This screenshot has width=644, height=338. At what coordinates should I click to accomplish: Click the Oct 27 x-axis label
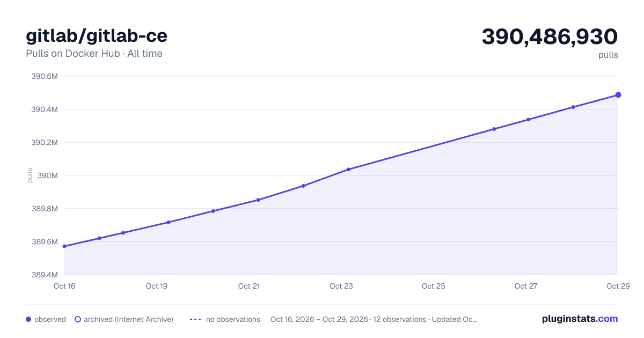coord(526,286)
